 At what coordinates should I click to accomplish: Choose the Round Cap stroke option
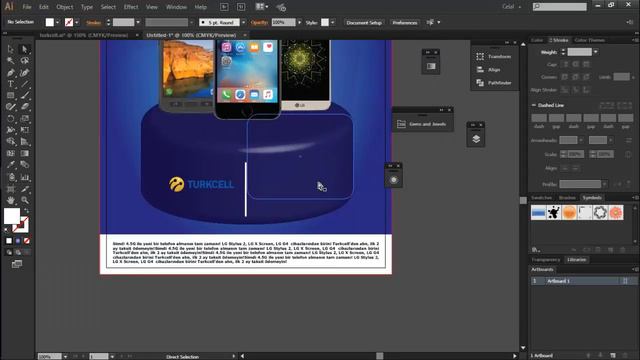coord(576,64)
